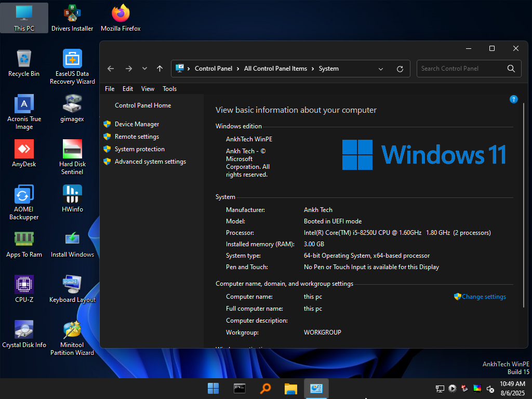This screenshot has width=532, height=399.
Task: Open the taskbar search magnifier
Action: 265,389
